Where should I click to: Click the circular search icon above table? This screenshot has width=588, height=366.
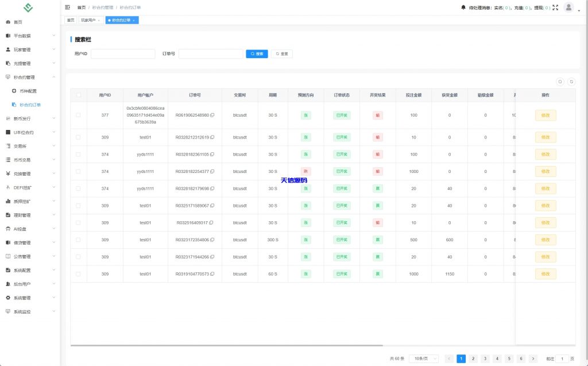click(560, 82)
